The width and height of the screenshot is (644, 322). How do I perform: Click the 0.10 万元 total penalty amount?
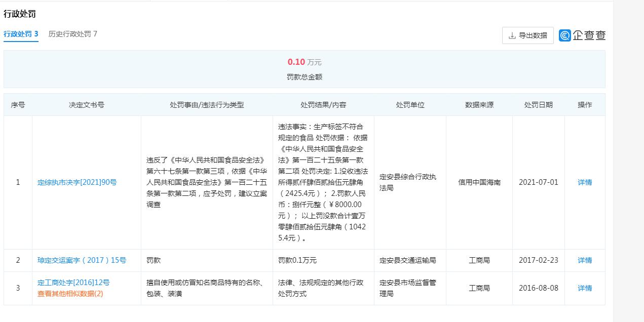tap(303, 62)
